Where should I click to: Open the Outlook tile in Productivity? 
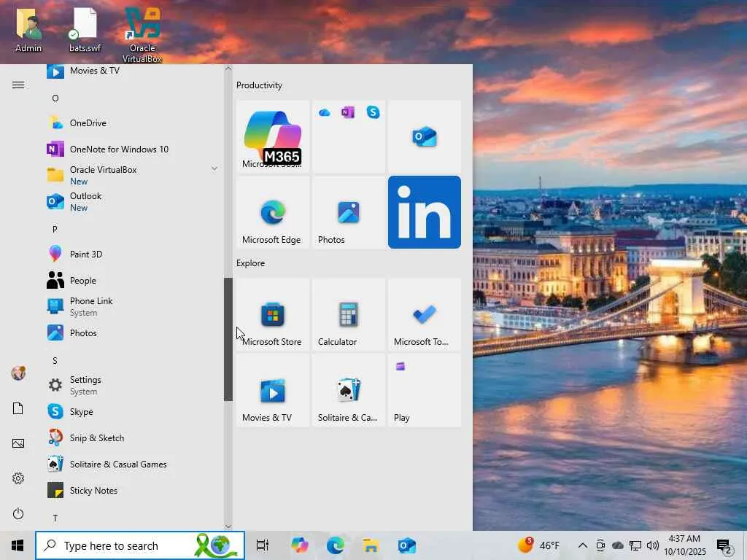pyautogui.click(x=424, y=136)
